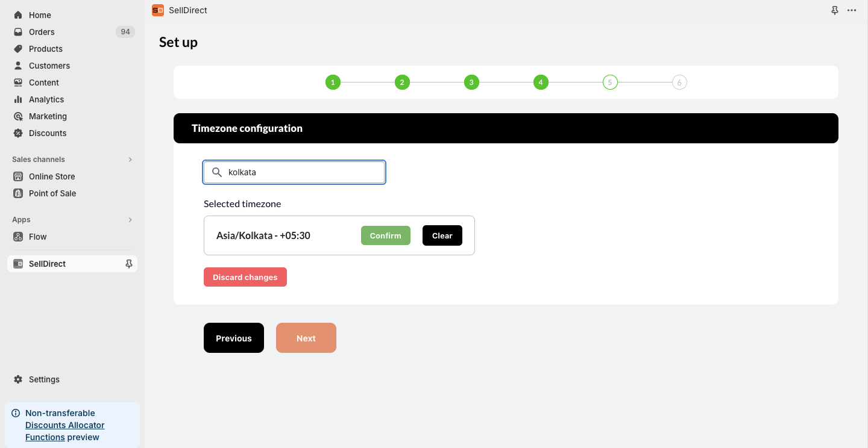The width and height of the screenshot is (868, 448).
Task: Select setup step 6 indicator
Action: pos(679,82)
